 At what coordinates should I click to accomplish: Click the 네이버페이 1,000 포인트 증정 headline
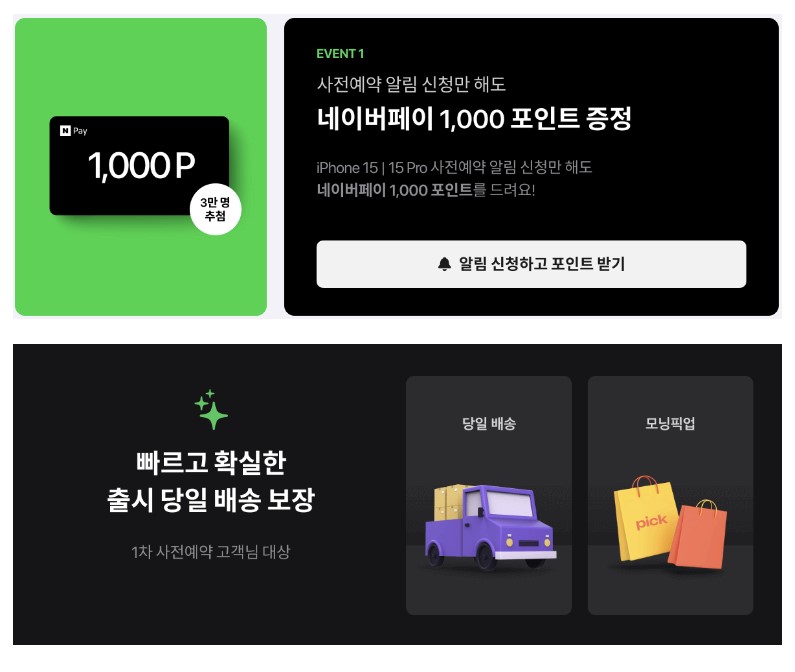tap(474, 119)
